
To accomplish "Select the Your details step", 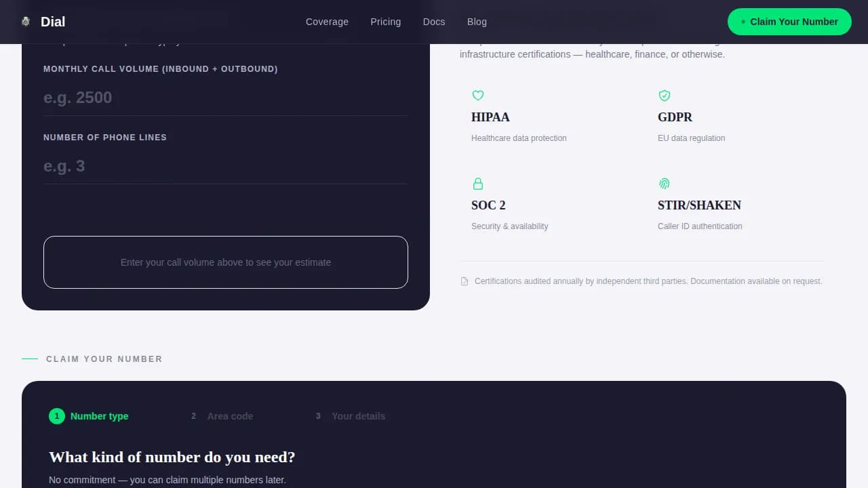I will pyautogui.click(x=348, y=416).
